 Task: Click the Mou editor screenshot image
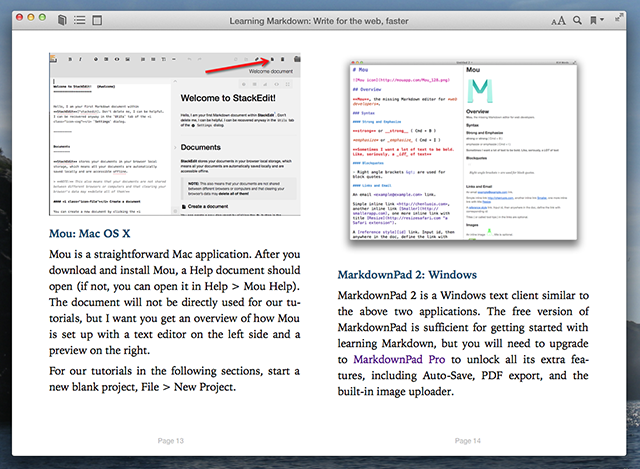point(463,150)
